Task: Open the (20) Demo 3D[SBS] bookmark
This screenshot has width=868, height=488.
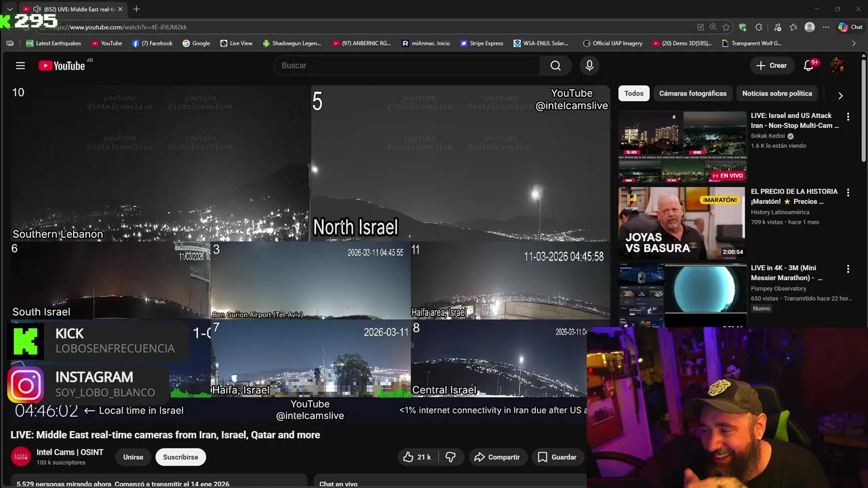Action: click(x=682, y=43)
